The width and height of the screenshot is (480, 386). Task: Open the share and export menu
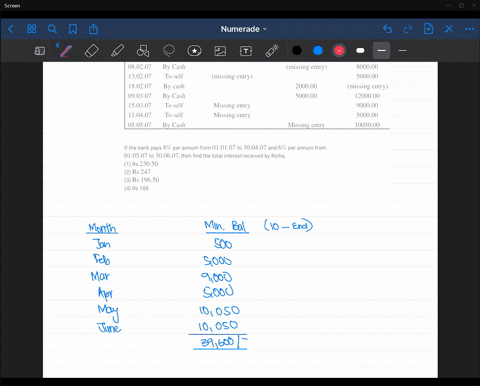93,29
